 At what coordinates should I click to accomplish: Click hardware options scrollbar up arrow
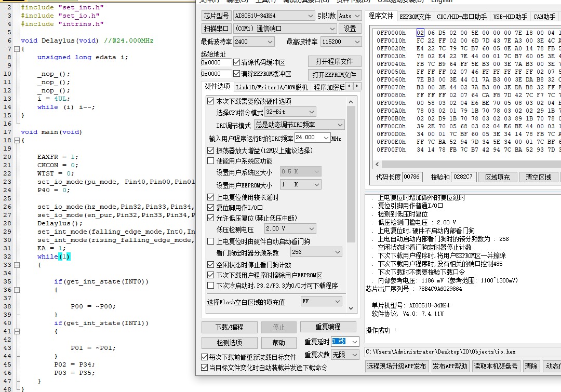(351, 102)
